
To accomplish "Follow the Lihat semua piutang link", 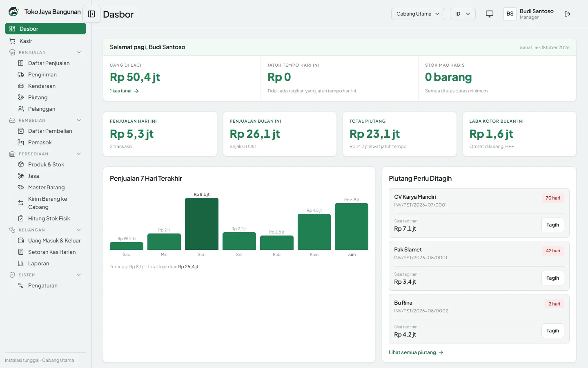I will 416,352.
